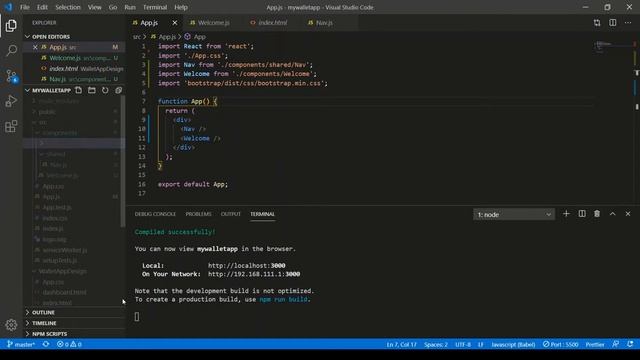
Task: Click 'Spaces: 2' indentation setting
Action: coord(436,344)
